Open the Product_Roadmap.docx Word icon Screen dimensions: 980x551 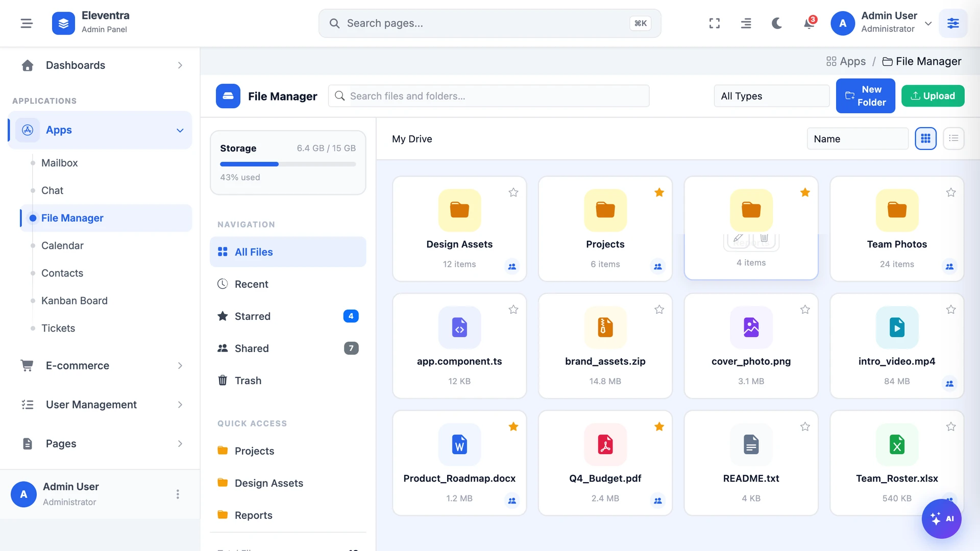coord(459,444)
